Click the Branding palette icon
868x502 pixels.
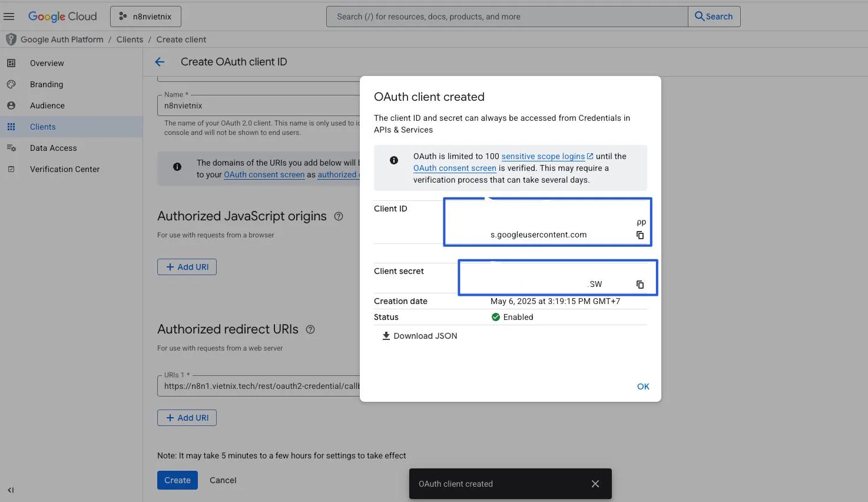tap(11, 84)
